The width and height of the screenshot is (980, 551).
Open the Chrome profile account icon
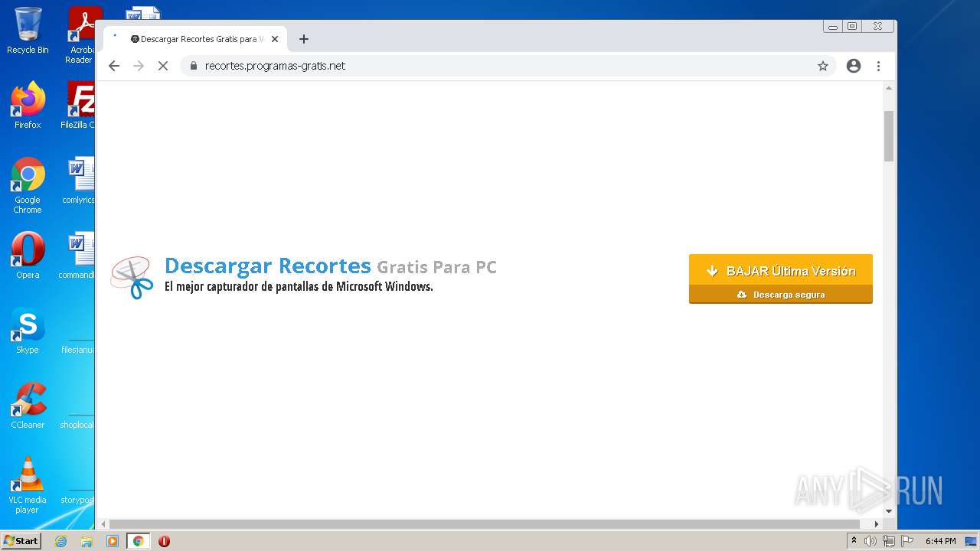click(x=854, y=66)
